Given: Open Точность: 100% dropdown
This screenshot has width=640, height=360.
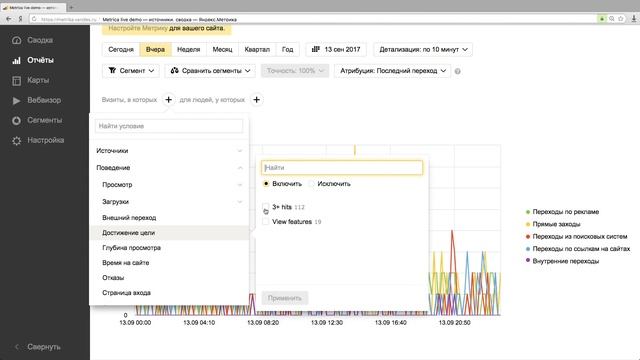Looking at the screenshot, I should pos(295,71).
